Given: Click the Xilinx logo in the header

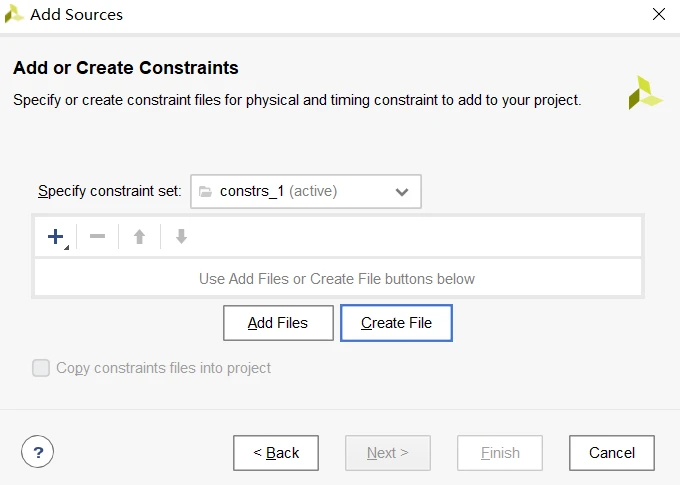Looking at the screenshot, I should coord(645,92).
